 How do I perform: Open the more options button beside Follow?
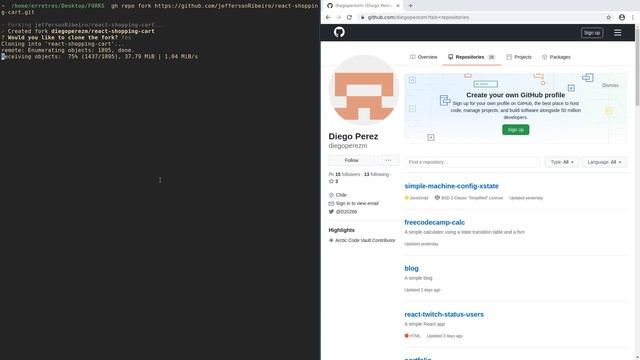click(x=388, y=160)
